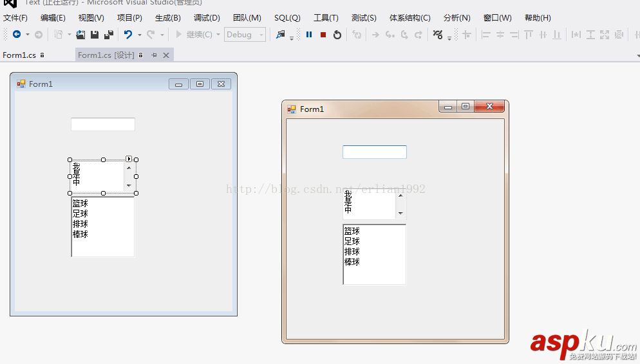Pin the Form1.cs [设计] tab
Screen dimensions: 640x364
click(x=154, y=55)
